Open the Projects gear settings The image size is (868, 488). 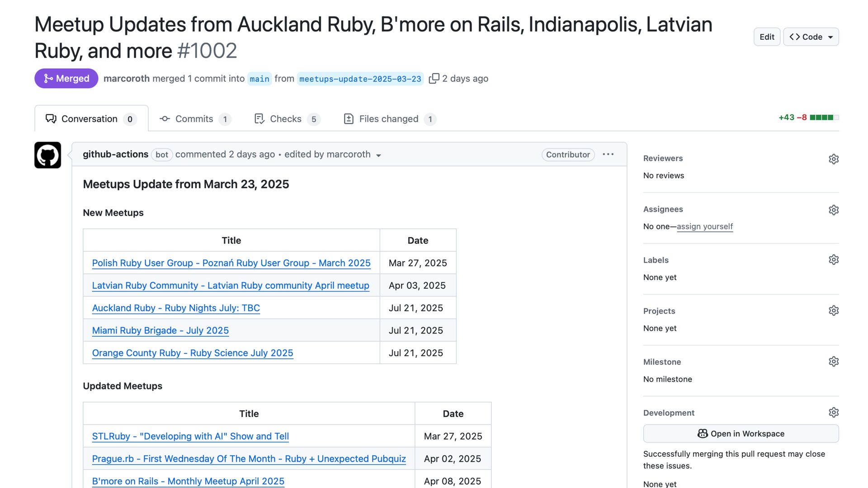[833, 311]
